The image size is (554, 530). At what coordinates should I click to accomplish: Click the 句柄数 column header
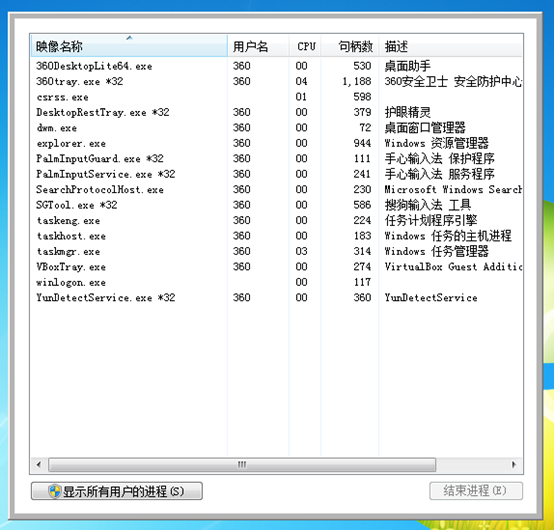pyautogui.click(x=350, y=46)
